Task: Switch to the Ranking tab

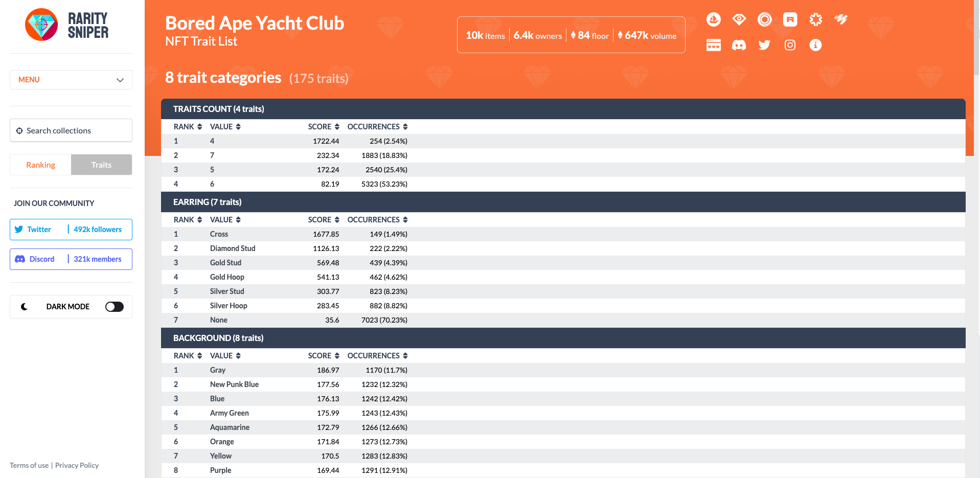Action: pos(40,165)
